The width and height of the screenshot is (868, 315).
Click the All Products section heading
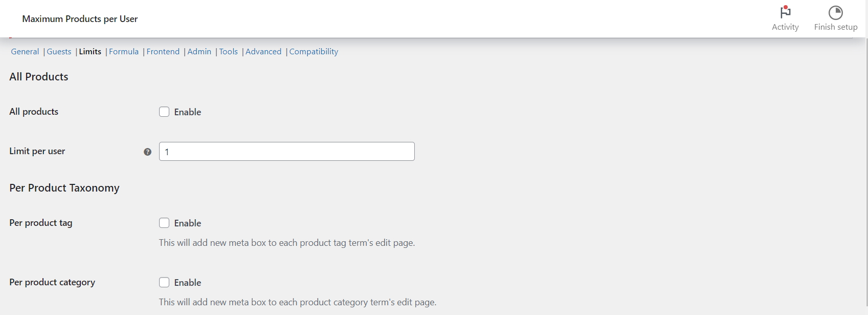(39, 77)
